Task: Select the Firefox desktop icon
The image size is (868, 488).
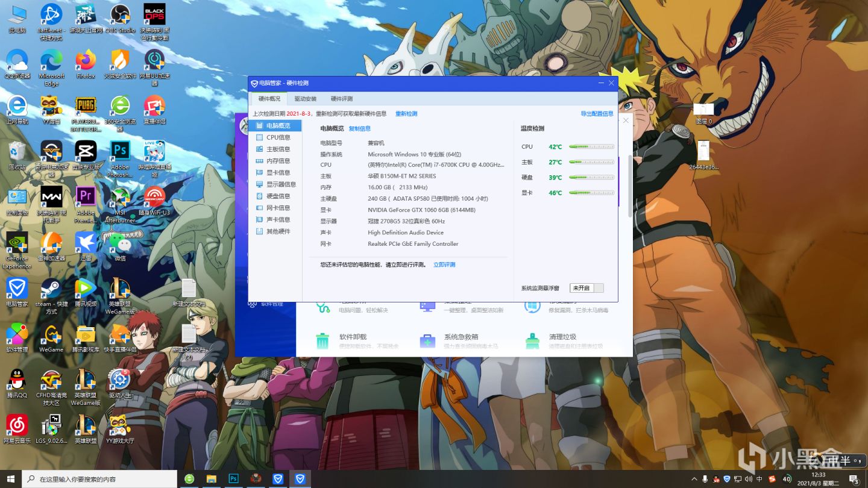Action: 86,64
